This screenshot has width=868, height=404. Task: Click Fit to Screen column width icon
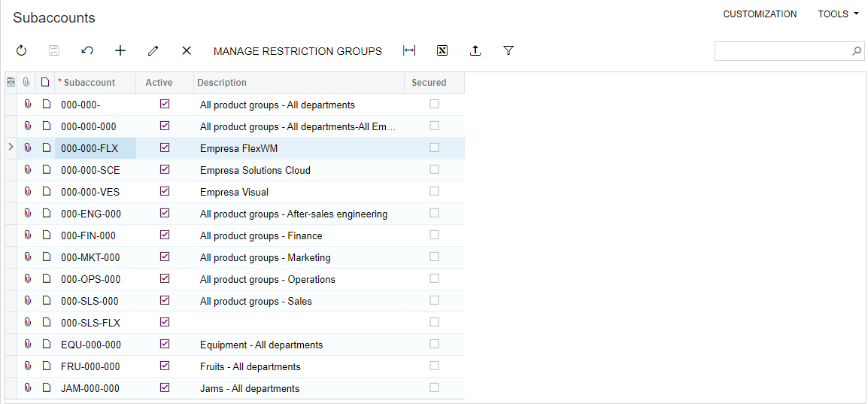pyautogui.click(x=409, y=51)
